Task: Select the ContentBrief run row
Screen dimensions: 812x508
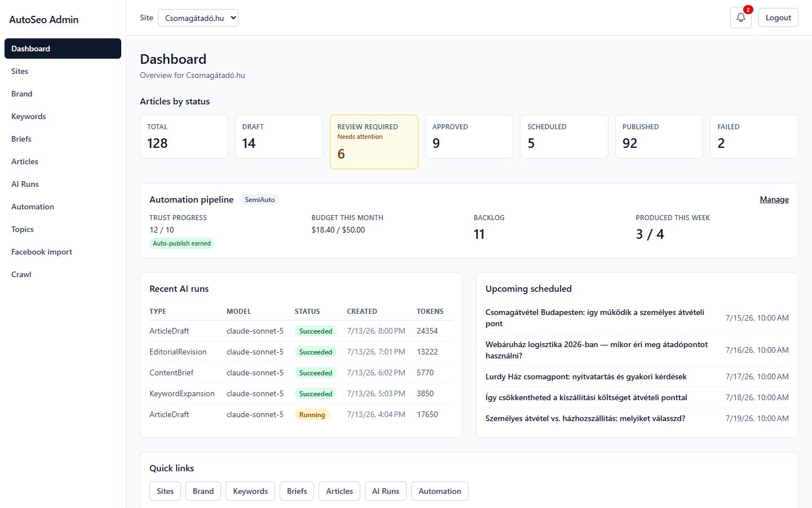Action: pyautogui.click(x=301, y=373)
